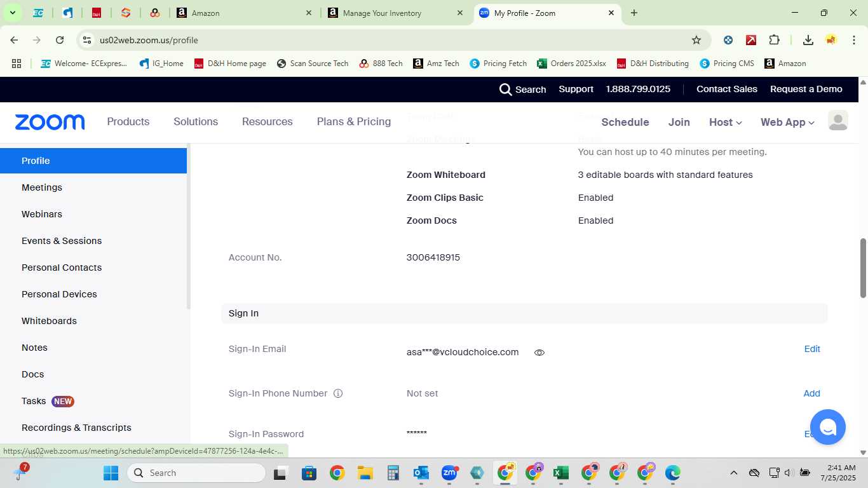
Task: Click the Search magnifier in Zoom header
Action: tap(505, 90)
